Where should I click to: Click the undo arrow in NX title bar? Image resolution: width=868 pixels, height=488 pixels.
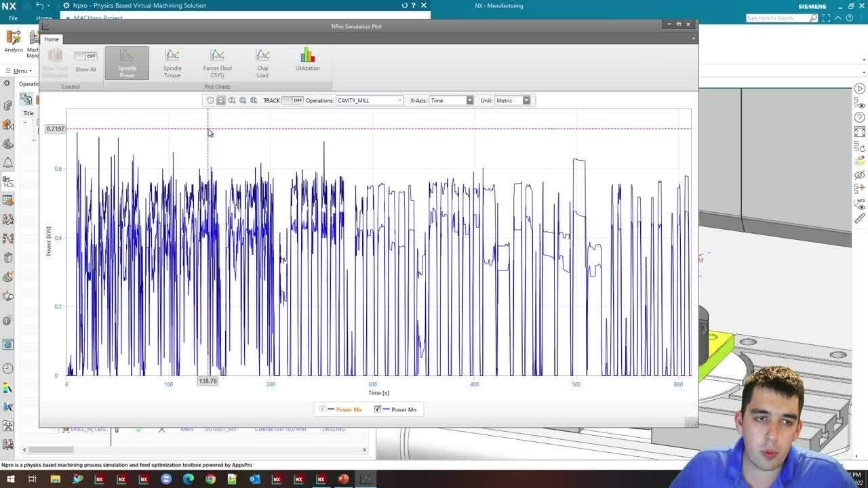[x=39, y=5]
